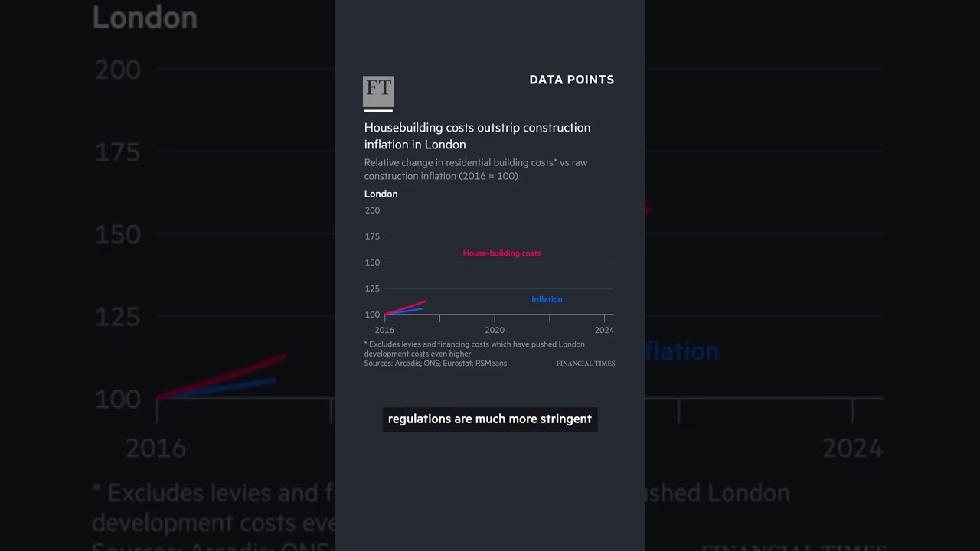Click the red House-building costs label
Image resolution: width=980 pixels, height=551 pixels.
pos(501,253)
